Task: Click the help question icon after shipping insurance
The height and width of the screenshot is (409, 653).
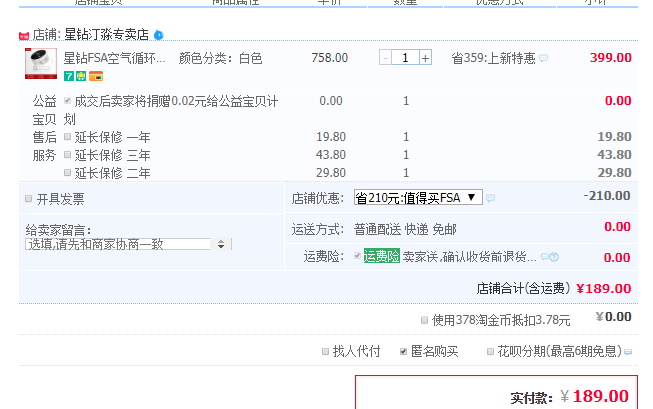Action: [554, 257]
